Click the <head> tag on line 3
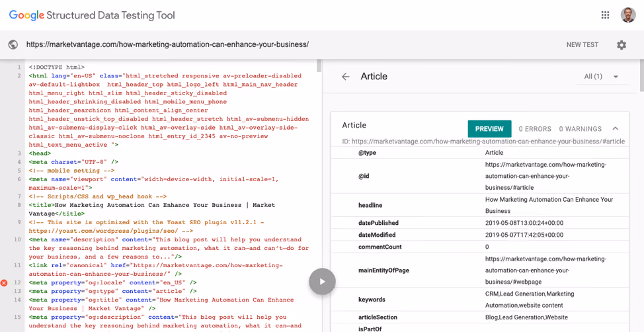 pyautogui.click(x=40, y=153)
